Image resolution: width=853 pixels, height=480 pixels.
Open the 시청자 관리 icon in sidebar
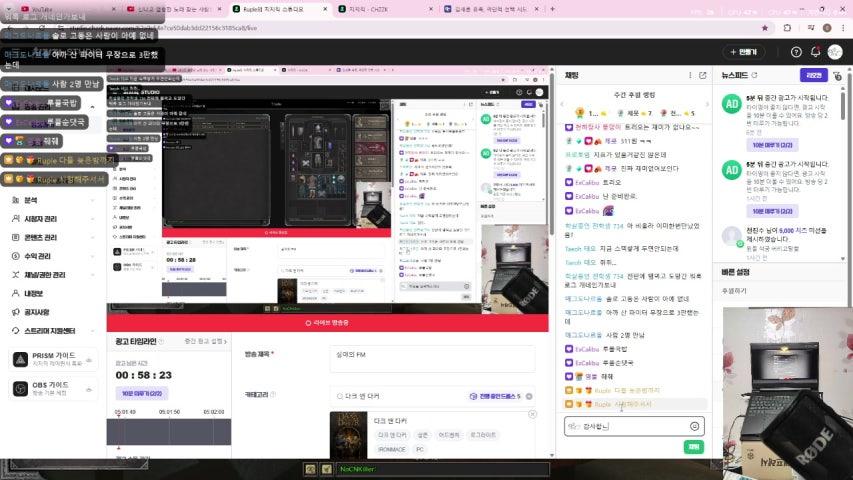pos(15,219)
